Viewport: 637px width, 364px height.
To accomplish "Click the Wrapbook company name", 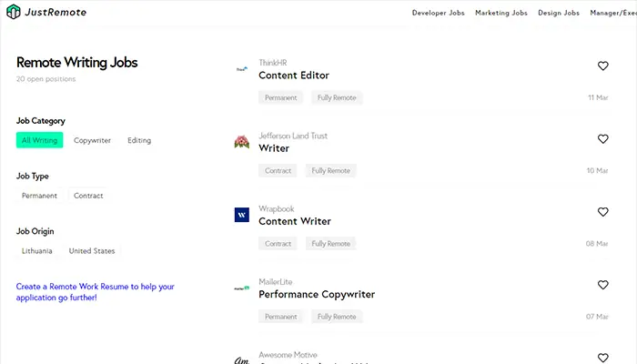I will tap(277, 208).
